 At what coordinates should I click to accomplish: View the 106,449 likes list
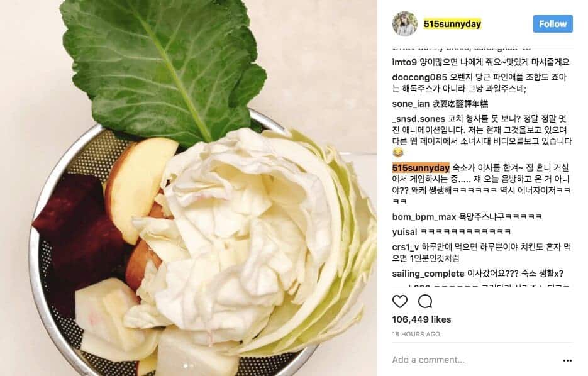421,319
